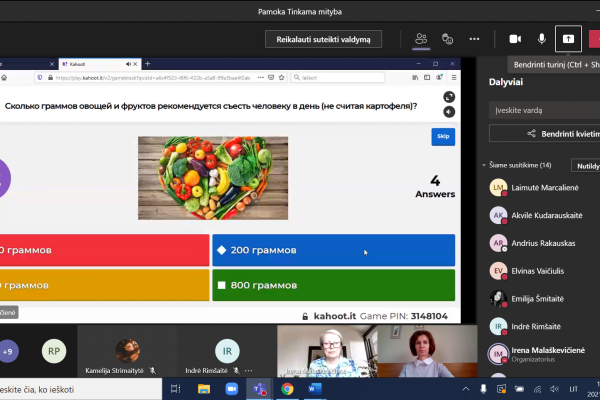Open File Explorer from taskbar

click(204, 389)
